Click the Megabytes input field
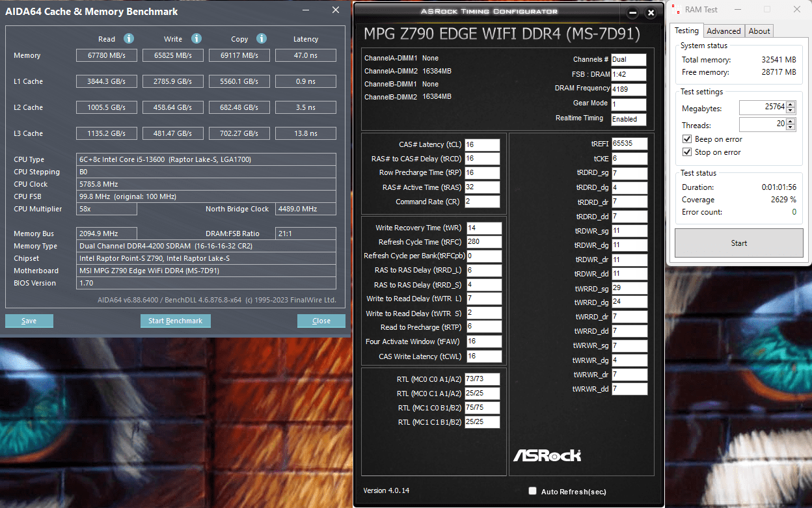Screen dimensions: 812x508 pos(763,108)
